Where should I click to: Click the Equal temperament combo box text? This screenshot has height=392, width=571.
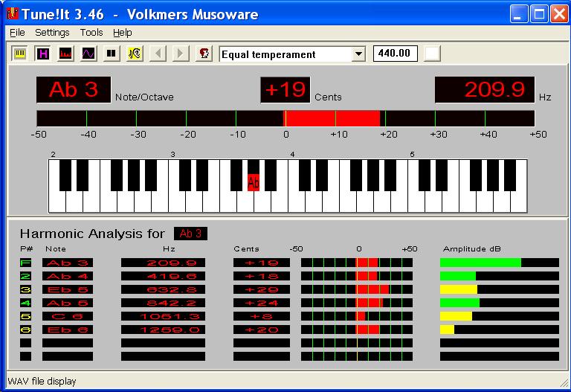click(x=268, y=54)
